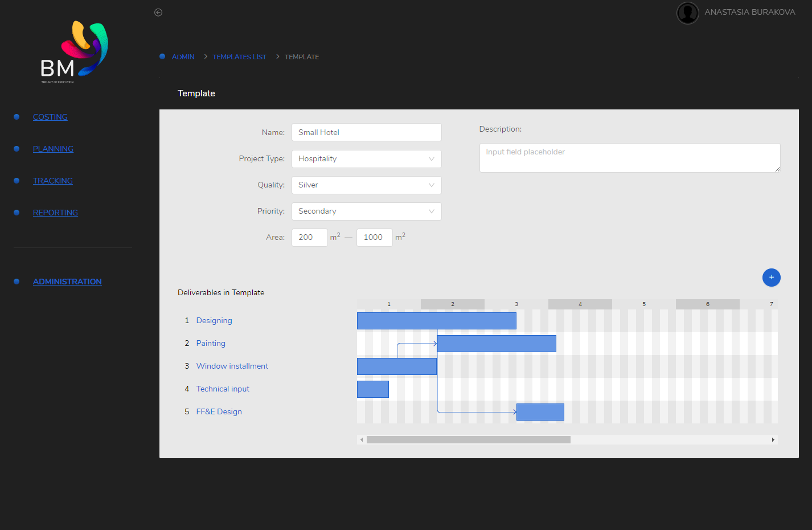
Task: Click the BM company logo
Action: coord(72,51)
